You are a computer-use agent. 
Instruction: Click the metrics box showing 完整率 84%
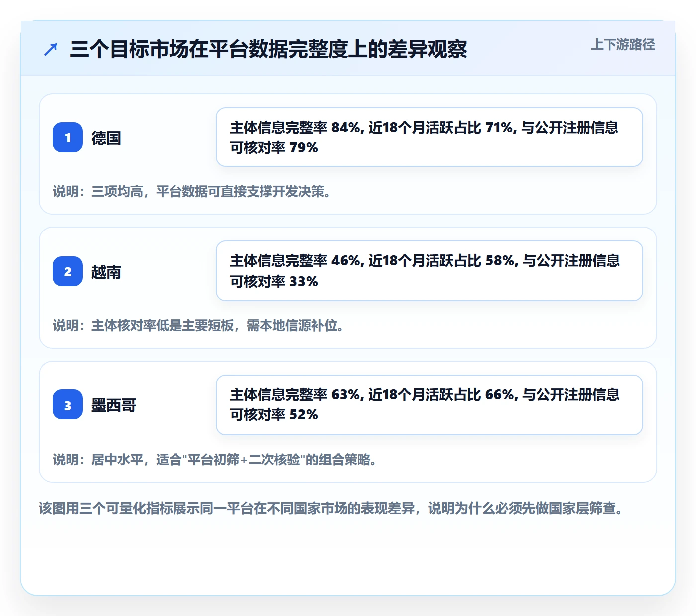(x=430, y=137)
